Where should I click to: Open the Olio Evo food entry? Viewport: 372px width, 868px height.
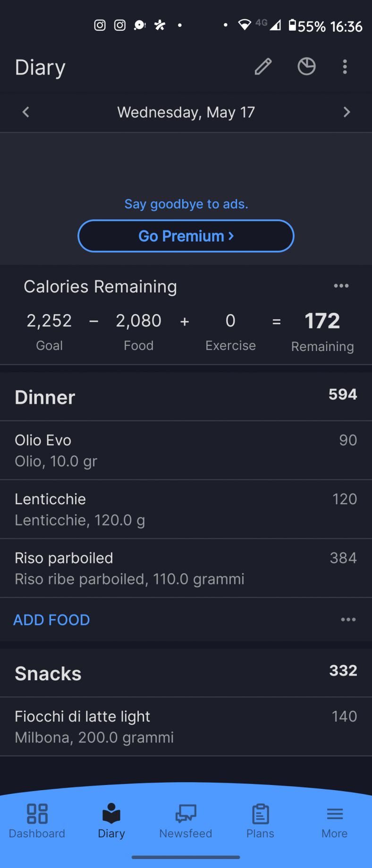(186, 451)
